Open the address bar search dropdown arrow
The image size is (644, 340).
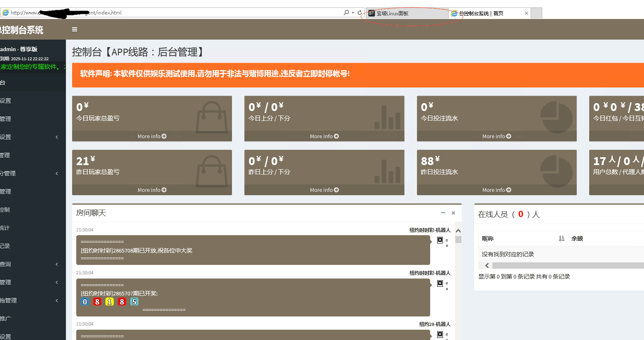pyautogui.click(x=353, y=13)
